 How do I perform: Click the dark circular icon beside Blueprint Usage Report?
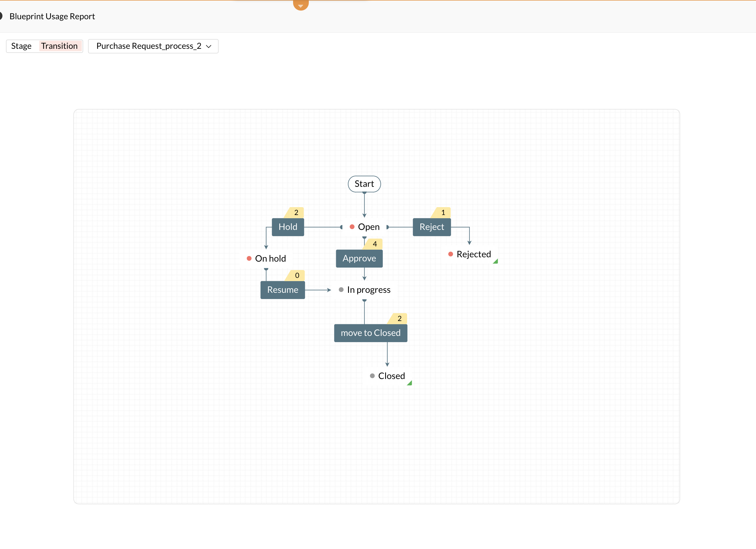click(x=1, y=16)
